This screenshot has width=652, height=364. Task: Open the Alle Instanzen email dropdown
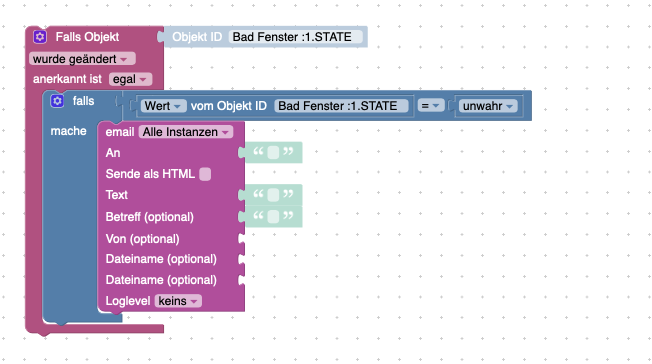click(186, 132)
